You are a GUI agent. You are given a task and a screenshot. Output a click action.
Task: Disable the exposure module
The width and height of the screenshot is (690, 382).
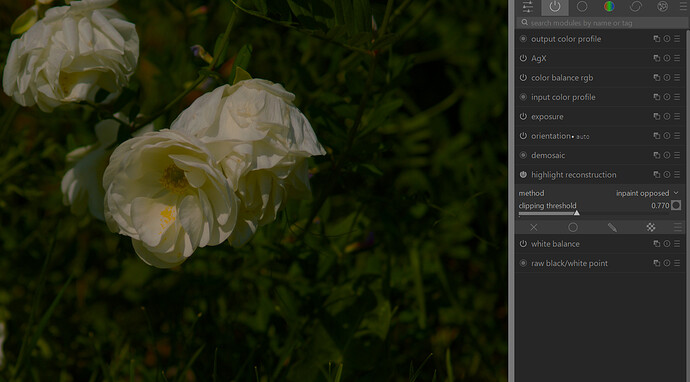[x=523, y=117]
